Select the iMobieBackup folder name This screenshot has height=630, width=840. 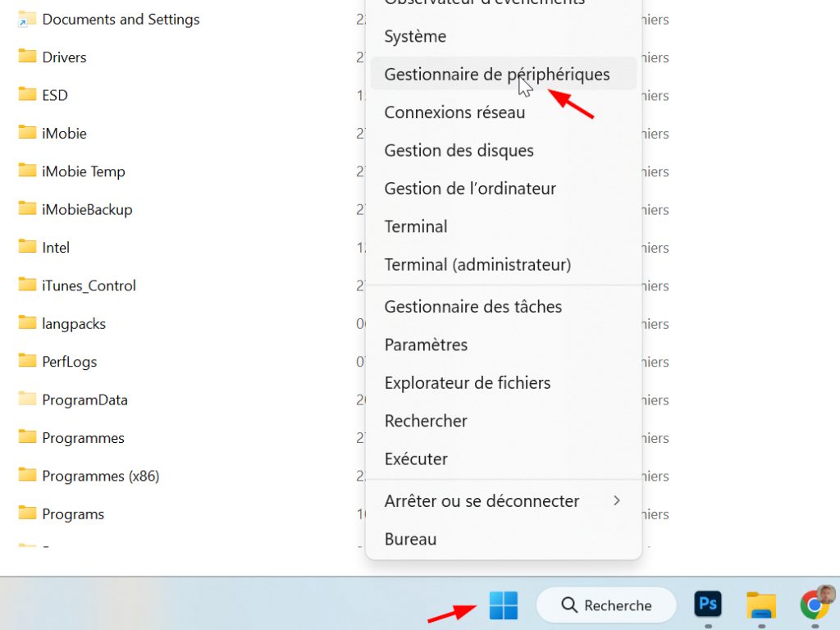coord(87,209)
